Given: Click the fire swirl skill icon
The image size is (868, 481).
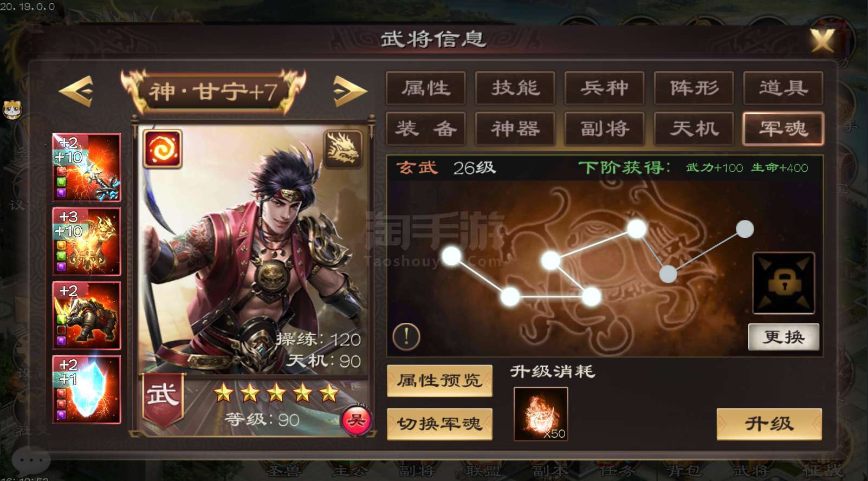Looking at the screenshot, I should tap(163, 148).
